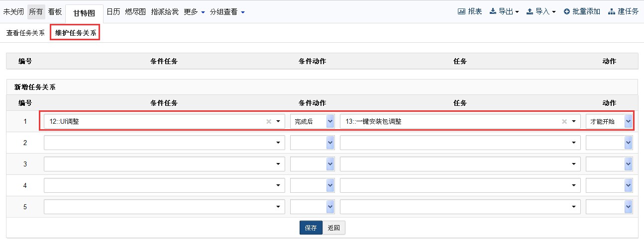Clear the 12::UI调整 selection with its X

point(269,121)
